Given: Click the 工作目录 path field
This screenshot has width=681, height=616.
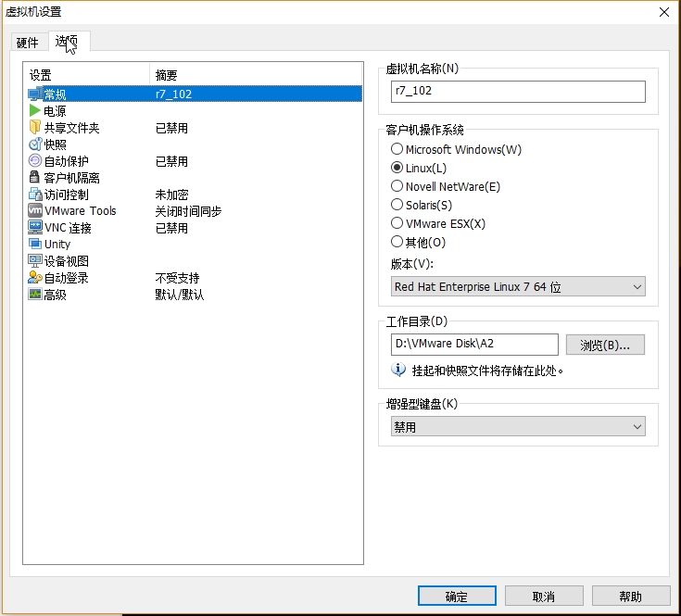Looking at the screenshot, I should [474, 345].
